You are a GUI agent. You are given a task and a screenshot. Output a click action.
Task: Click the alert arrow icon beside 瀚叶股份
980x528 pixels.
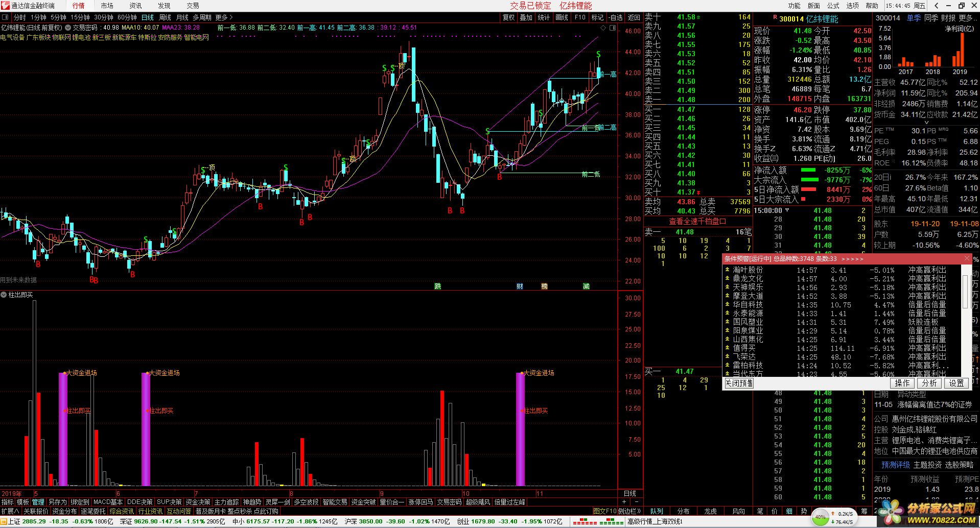[x=727, y=270]
